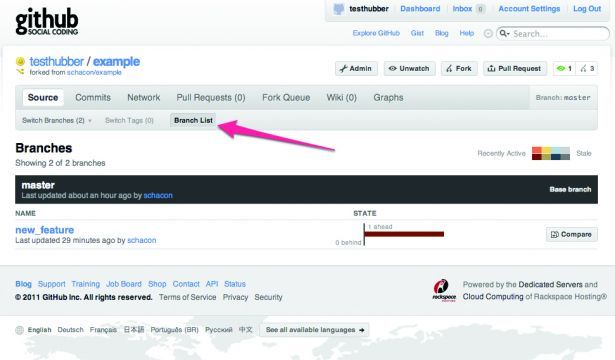Image resolution: width=615 pixels, height=360 pixels.
Task: Click the watchers eye count
Action: pos(564,69)
